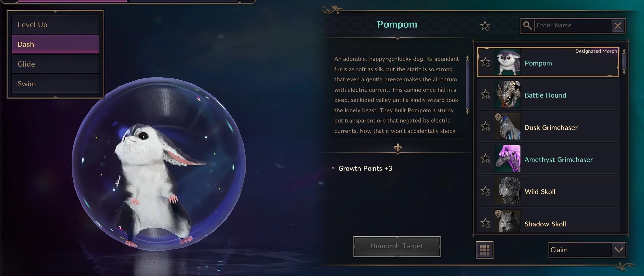Toggle favorite star for Wild Skoll
Viewport: 644px width, 276px height.
click(x=485, y=191)
